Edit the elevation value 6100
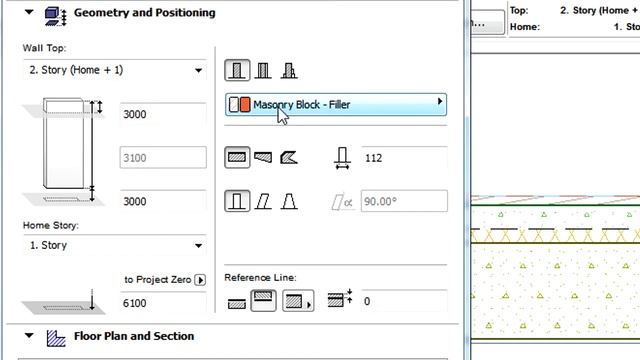The width and height of the screenshot is (640, 360). [163, 303]
